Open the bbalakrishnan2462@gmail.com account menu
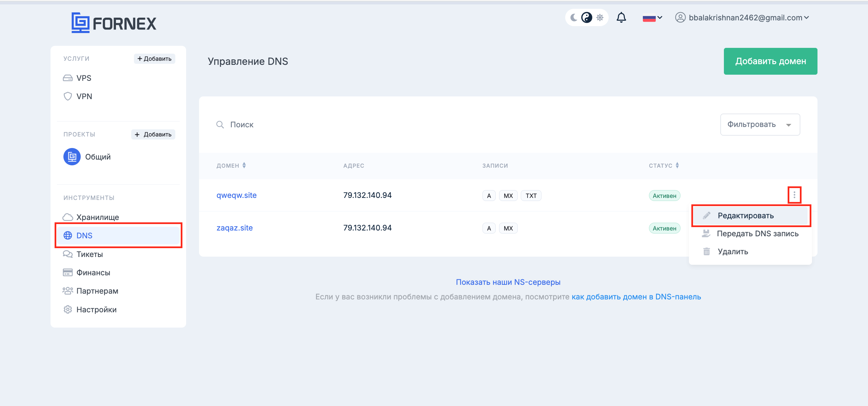868x406 pixels. 742,18
